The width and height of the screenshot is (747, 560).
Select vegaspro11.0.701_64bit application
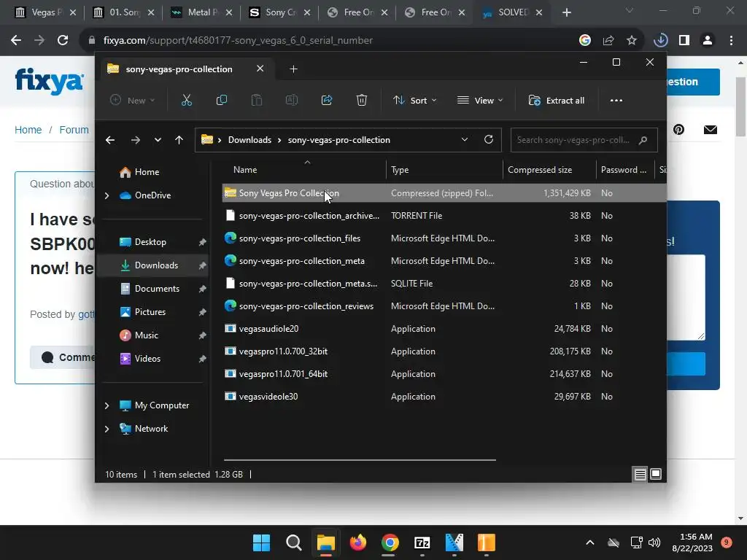click(444, 374)
